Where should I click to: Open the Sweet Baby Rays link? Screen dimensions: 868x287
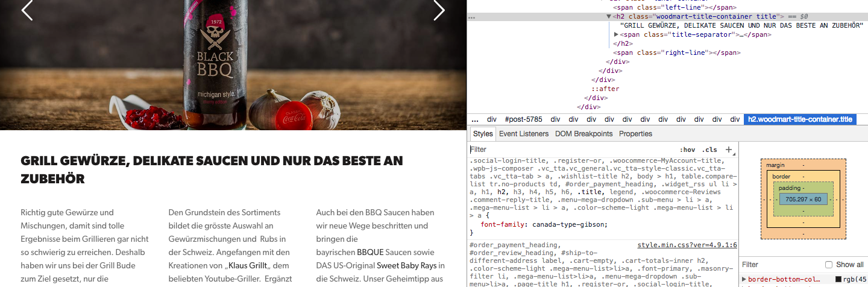(x=407, y=265)
